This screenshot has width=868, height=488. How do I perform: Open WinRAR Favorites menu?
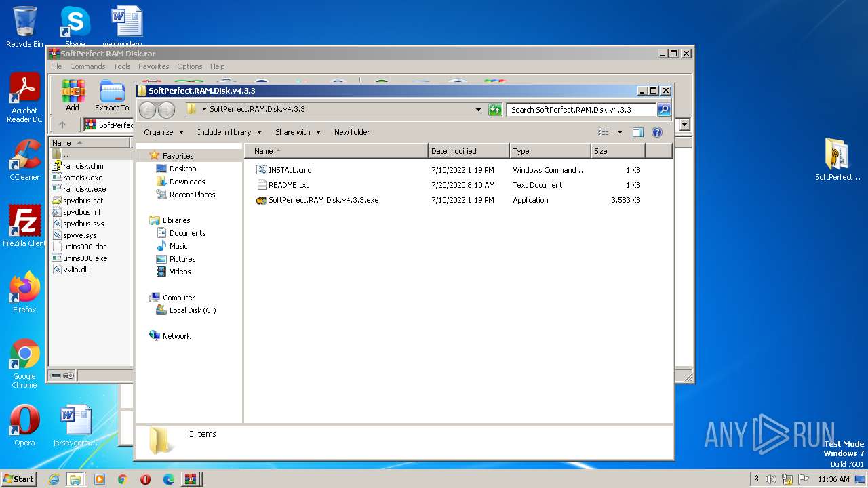[x=154, y=66]
